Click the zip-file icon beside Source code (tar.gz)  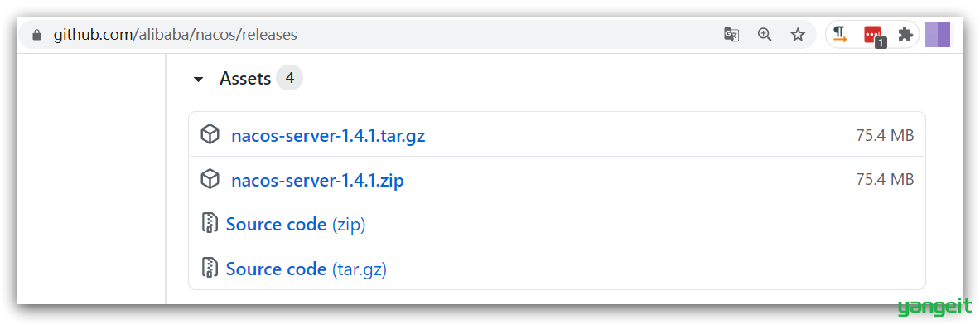click(210, 268)
